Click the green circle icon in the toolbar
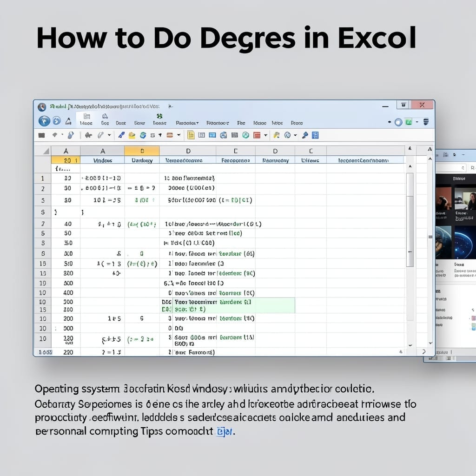Image resolution: width=476 pixels, height=476 pixels. 245,135
